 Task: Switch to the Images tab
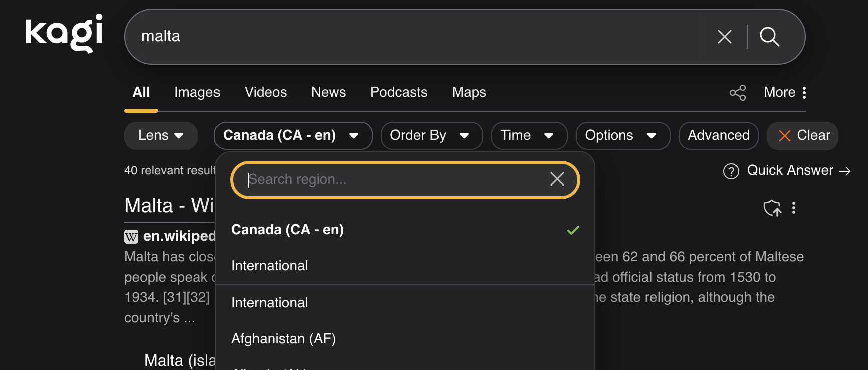click(197, 92)
